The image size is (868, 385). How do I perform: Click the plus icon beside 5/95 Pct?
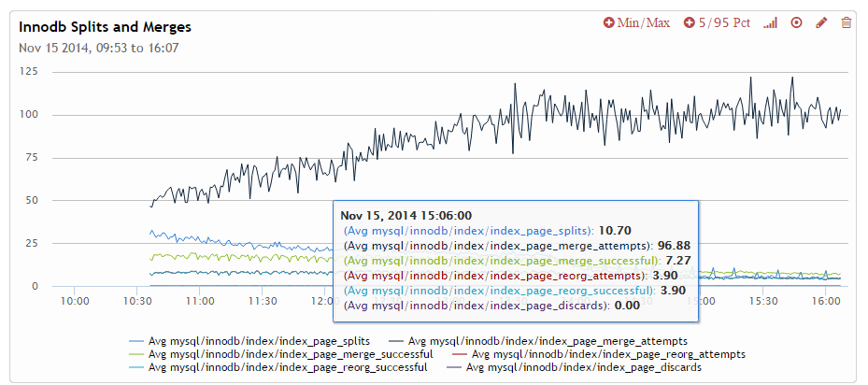click(x=690, y=22)
